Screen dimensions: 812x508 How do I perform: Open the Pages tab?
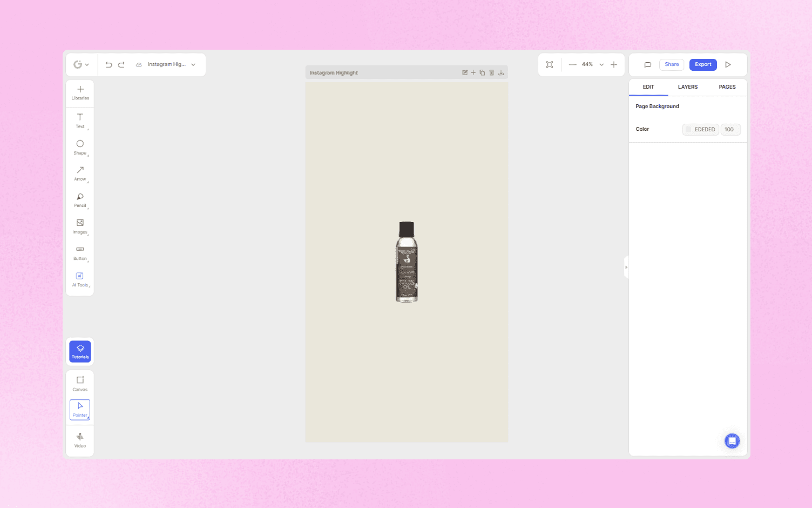pos(727,86)
